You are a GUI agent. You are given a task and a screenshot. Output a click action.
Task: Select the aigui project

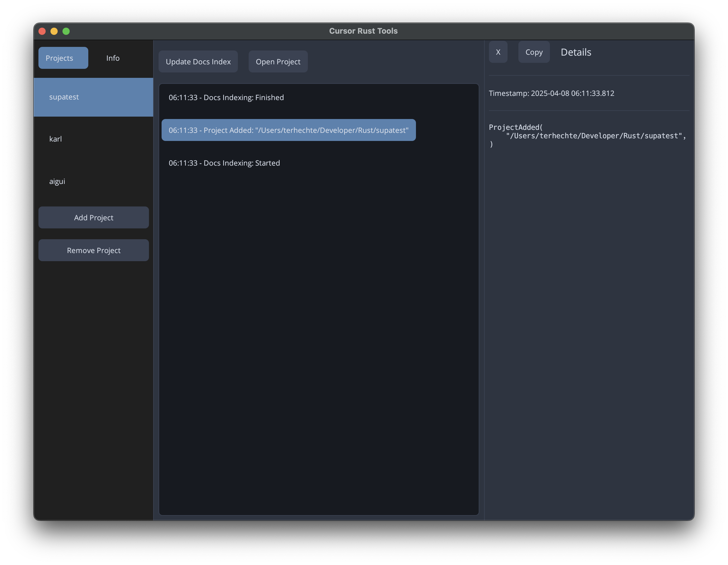click(x=57, y=182)
